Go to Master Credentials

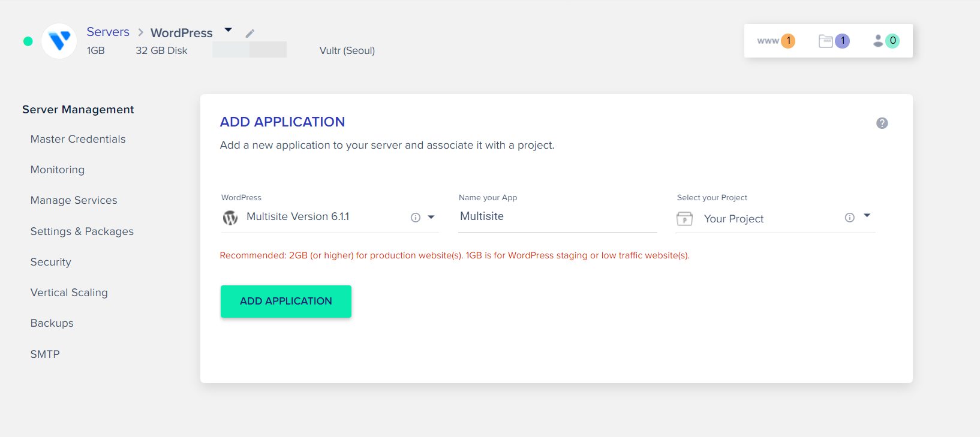pos(78,139)
